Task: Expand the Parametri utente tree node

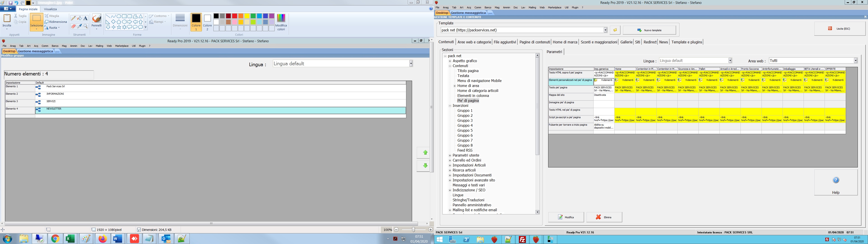Action: (450, 155)
